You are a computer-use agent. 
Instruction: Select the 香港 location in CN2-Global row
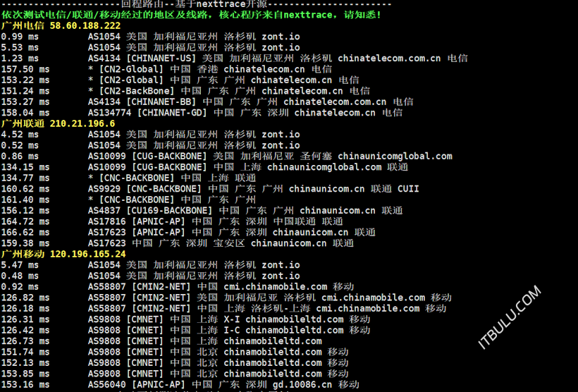coord(207,69)
